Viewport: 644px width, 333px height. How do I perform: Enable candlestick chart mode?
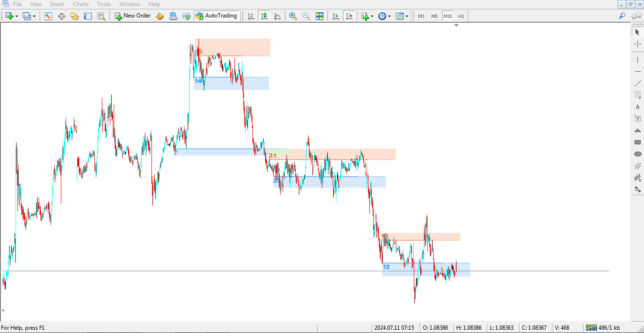(x=264, y=16)
